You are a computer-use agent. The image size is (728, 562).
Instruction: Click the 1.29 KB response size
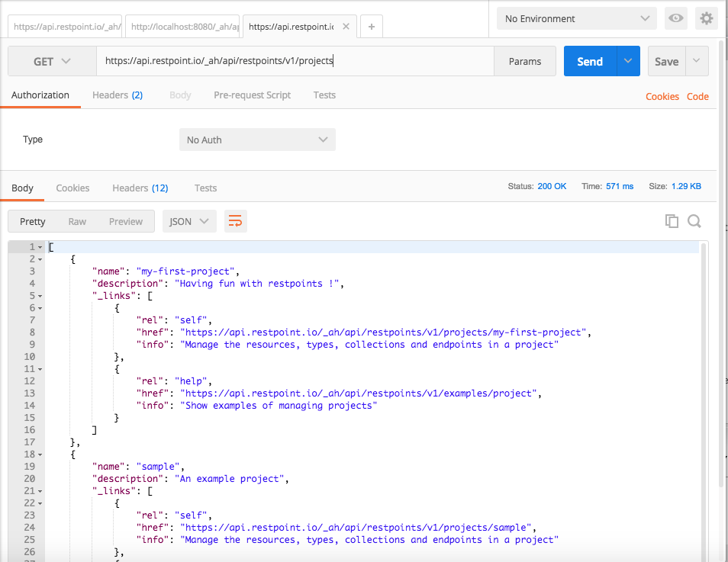(x=686, y=186)
